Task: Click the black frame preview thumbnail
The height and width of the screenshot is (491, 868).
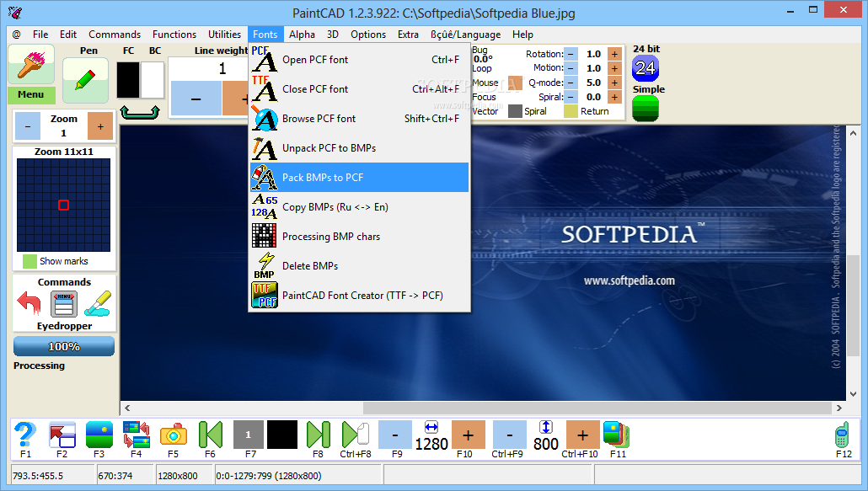Action: click(x=282, y=435)
